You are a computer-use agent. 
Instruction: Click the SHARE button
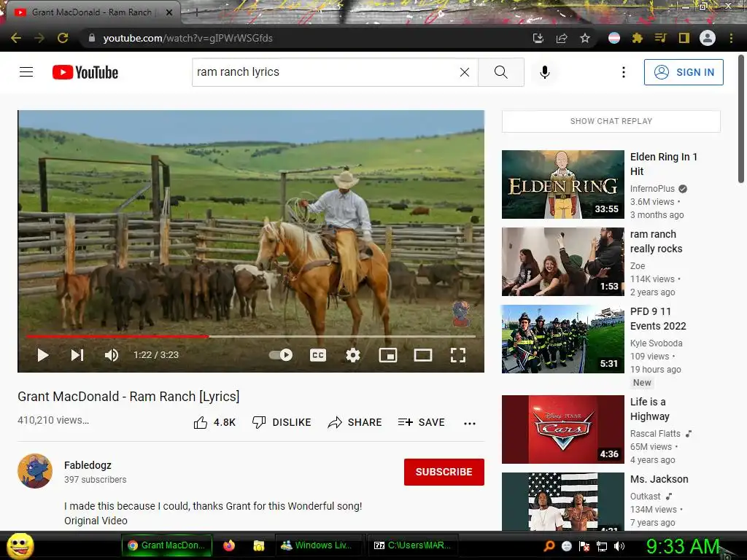[355, 422]
